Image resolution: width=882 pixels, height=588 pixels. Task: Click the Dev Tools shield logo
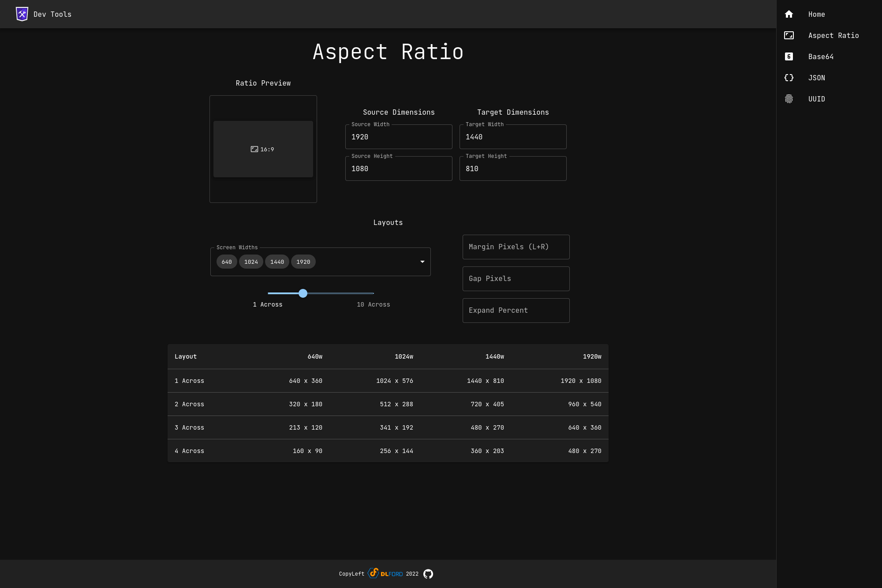tap(22, 14)
